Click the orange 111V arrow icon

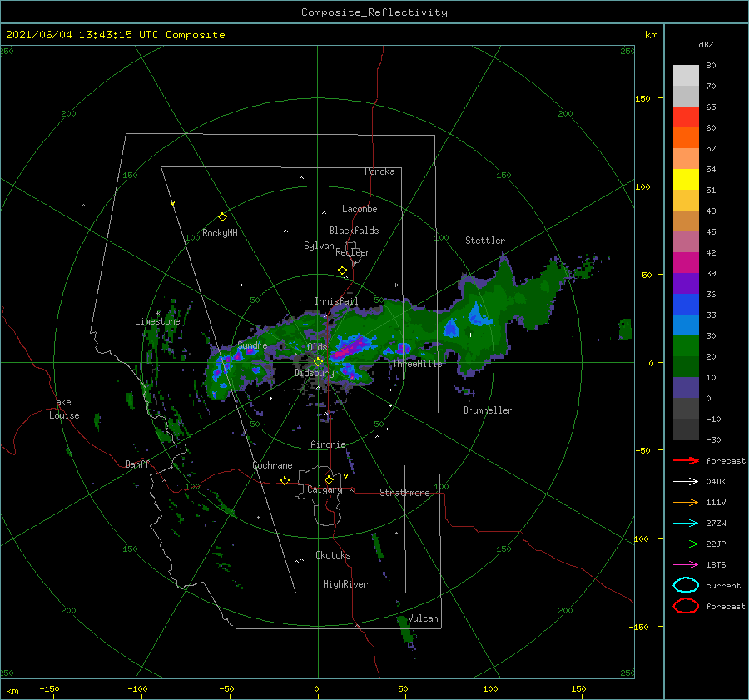point(686,502)
